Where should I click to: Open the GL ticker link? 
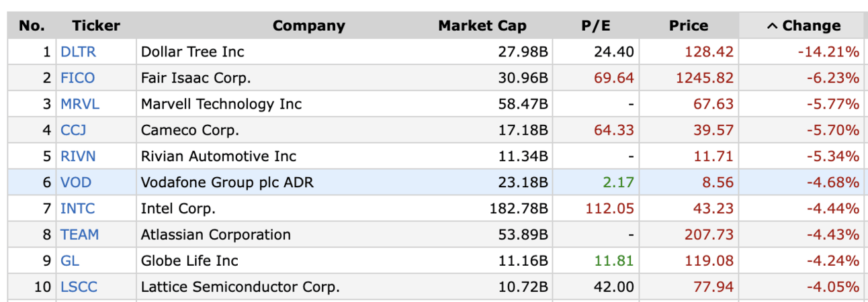69,261
